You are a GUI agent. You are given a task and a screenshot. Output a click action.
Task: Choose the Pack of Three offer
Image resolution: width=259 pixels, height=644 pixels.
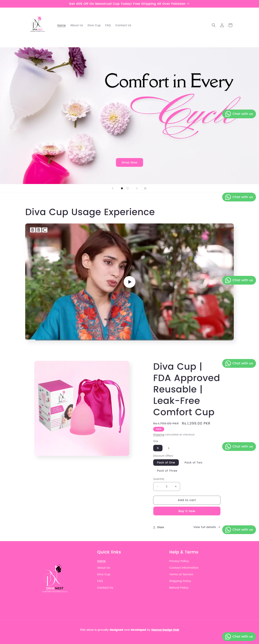click(167, 470)
